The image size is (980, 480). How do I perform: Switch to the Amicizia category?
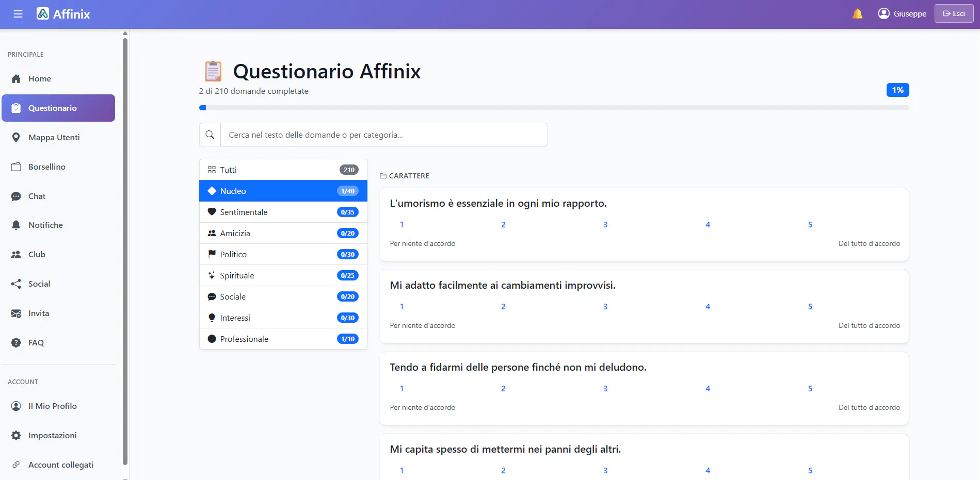[x=283, y=233]
